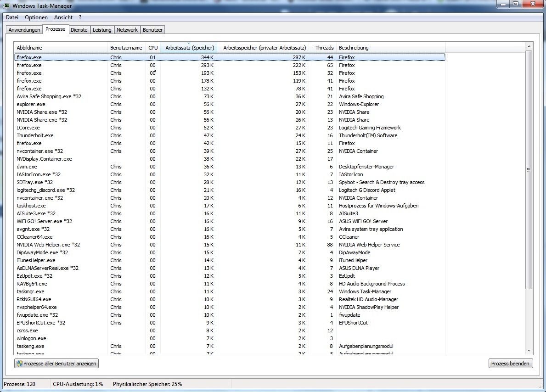546x392 pixels.
Task: Open the ? help menu
Action: [x=80, y=17]
